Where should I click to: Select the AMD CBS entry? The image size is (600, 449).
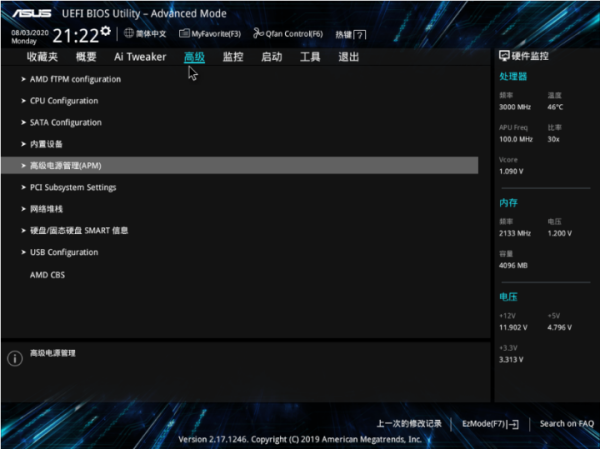click(47, 274)
